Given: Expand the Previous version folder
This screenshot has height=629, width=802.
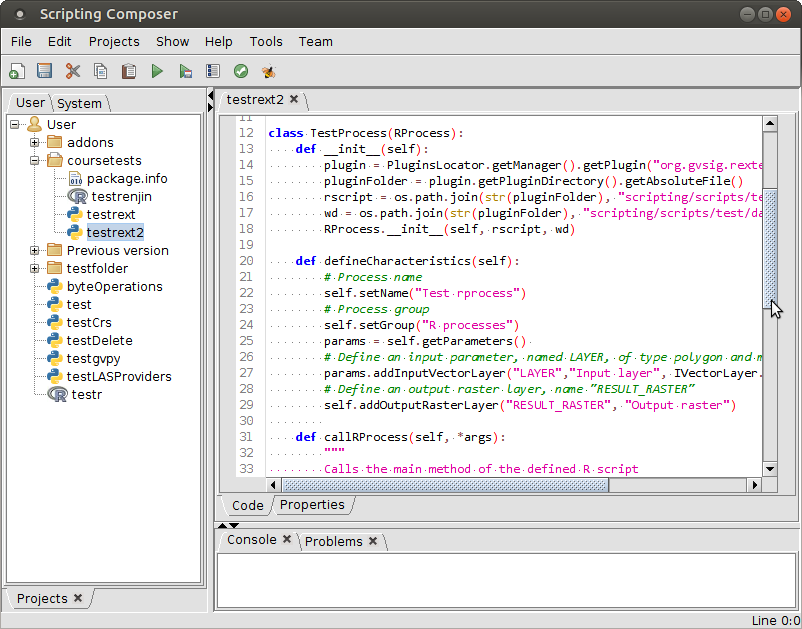Looking at the screenshot, I should (34, 251).
